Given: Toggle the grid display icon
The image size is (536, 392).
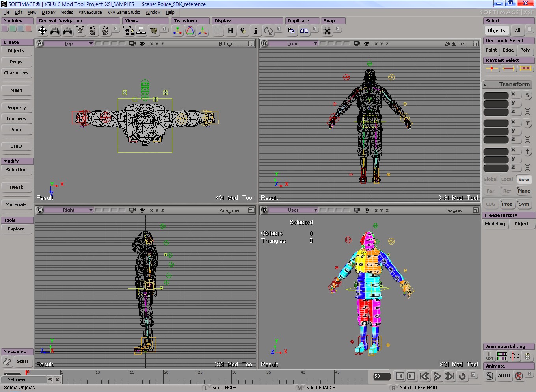Looking at the screenshot, I should pos(218,31).
